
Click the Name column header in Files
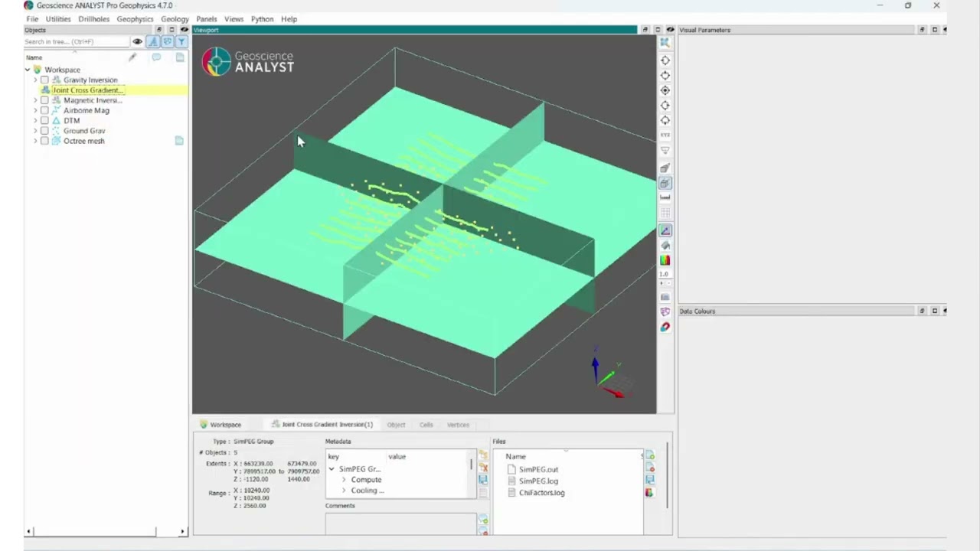click(515, 456)
